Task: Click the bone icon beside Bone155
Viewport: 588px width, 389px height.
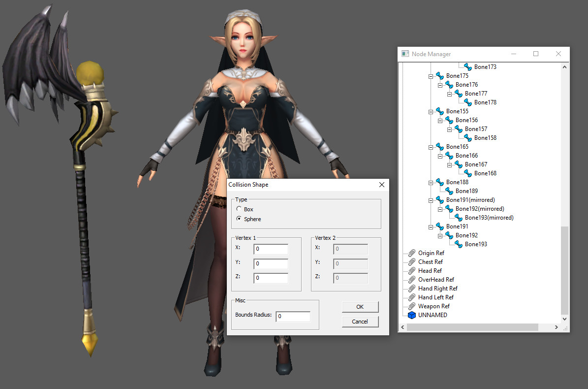Action: [440, 111]
